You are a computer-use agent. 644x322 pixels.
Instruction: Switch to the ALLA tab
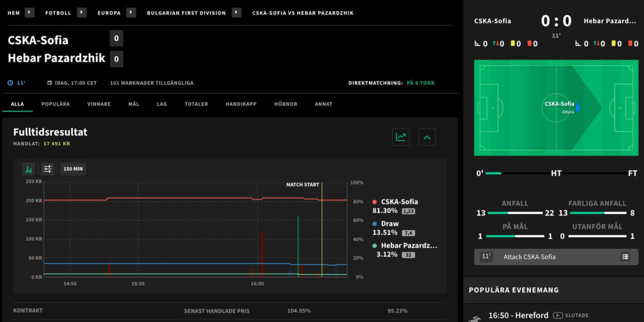point(17,104)
